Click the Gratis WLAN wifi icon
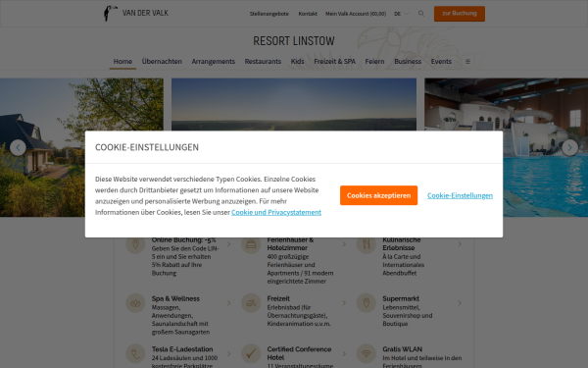Viewport: 588px width, 368px height. click(x=367, y=353)
